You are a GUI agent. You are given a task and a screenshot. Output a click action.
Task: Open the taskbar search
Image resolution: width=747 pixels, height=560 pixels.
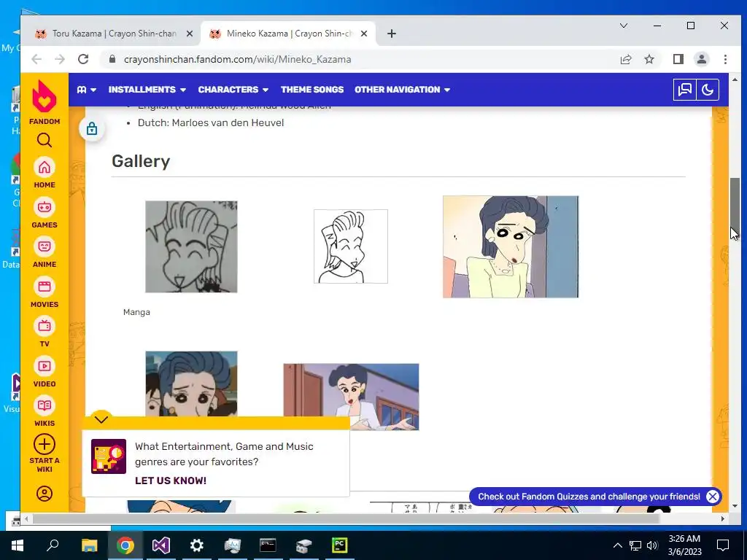(53, 545)
